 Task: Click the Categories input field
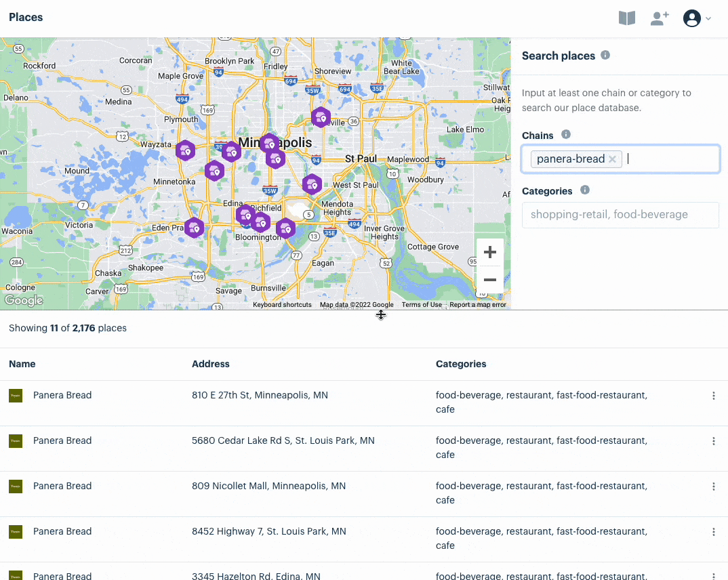(620, 215)
